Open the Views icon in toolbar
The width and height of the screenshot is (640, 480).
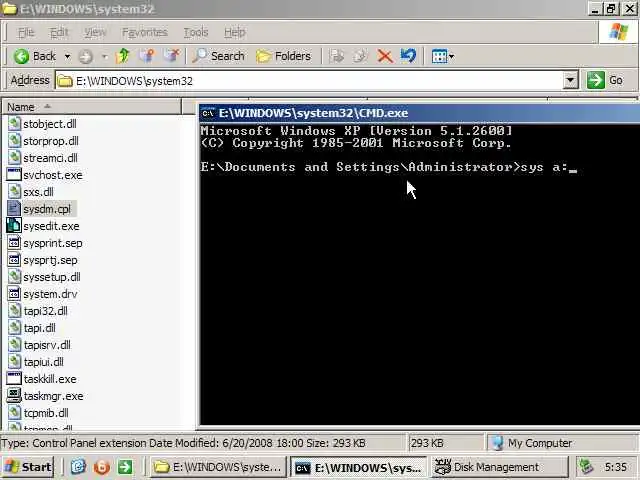click(x=439, y=56)
